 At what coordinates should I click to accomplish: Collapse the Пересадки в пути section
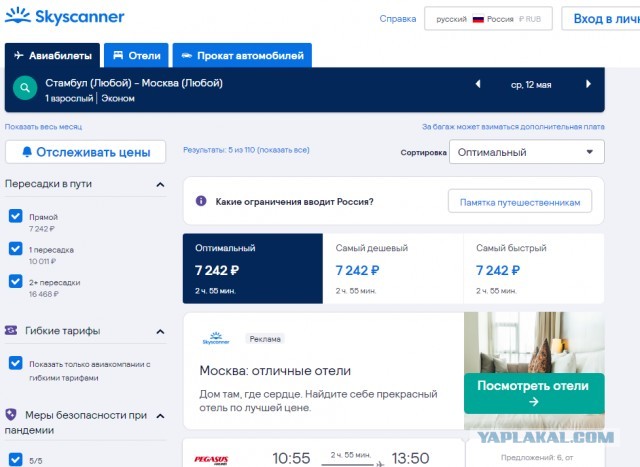pos(160,185)
